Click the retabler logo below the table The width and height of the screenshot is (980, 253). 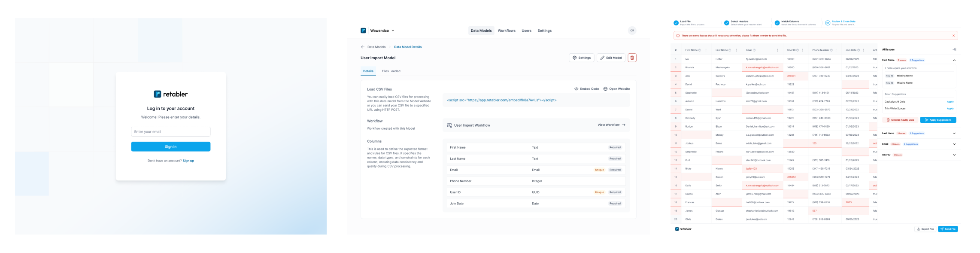683,229
